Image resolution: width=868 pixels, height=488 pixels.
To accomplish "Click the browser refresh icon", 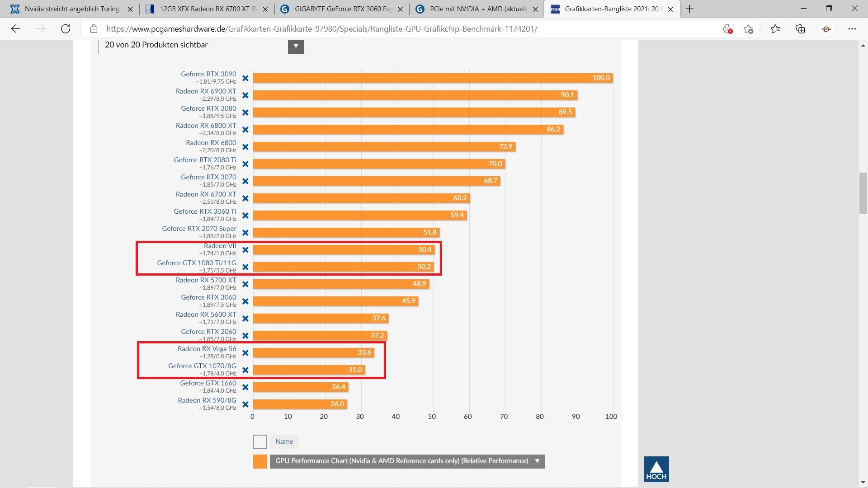I will pos(66,29).
